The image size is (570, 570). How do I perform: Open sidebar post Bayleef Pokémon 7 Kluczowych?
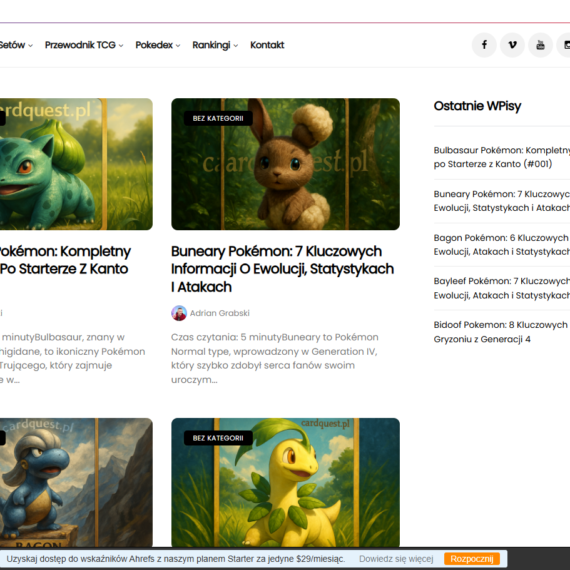[x=502, y=288]
